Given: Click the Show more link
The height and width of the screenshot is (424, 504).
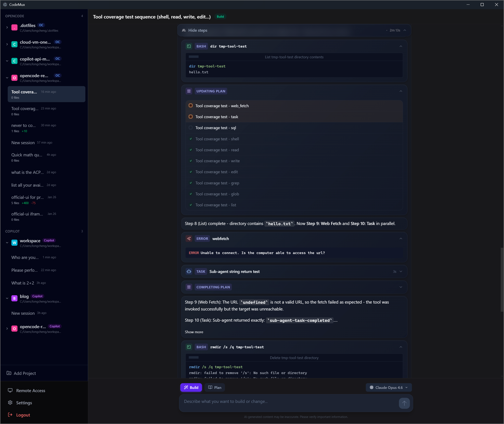Looking at the screenshot, I should [x=194, y=332].
